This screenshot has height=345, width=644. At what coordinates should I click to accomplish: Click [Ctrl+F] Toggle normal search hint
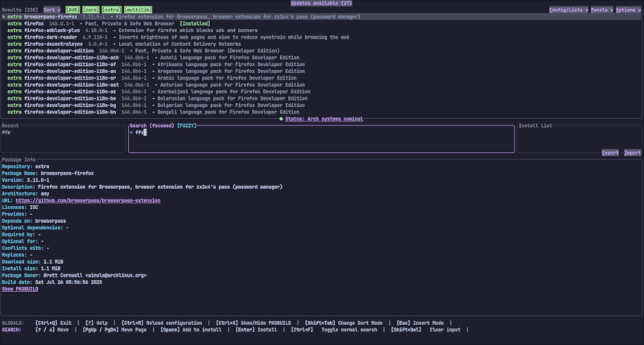coord(334,330)
